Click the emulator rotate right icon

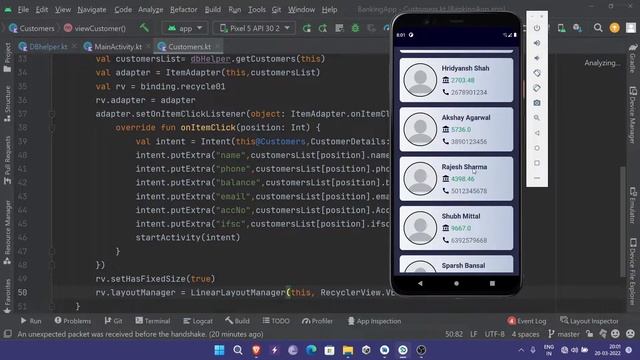[x=537, y=88]
